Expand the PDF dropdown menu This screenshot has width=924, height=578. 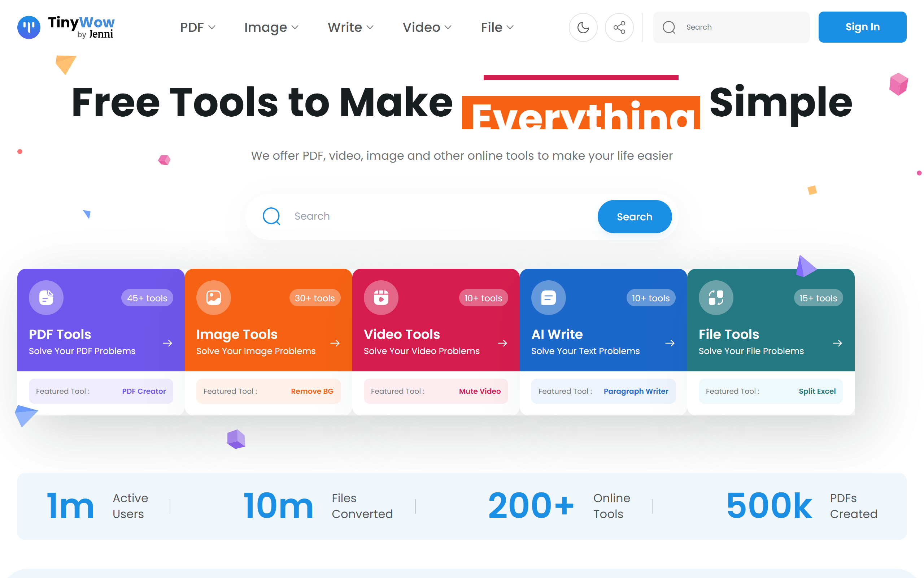coord(198,27)
